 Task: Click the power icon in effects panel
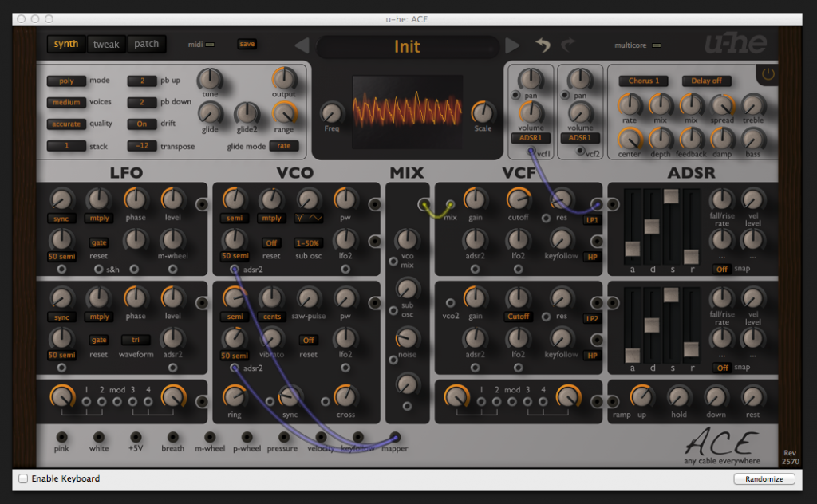[768, 75]
